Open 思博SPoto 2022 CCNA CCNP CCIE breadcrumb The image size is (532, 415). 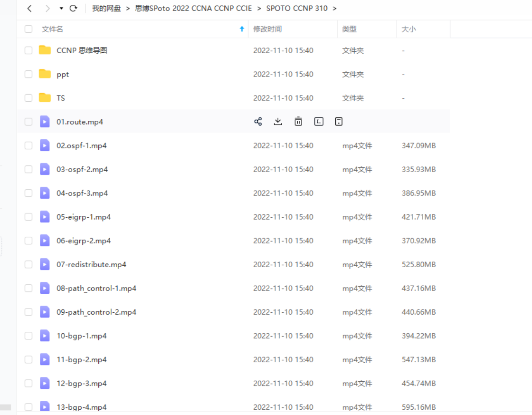pos(193,9)
